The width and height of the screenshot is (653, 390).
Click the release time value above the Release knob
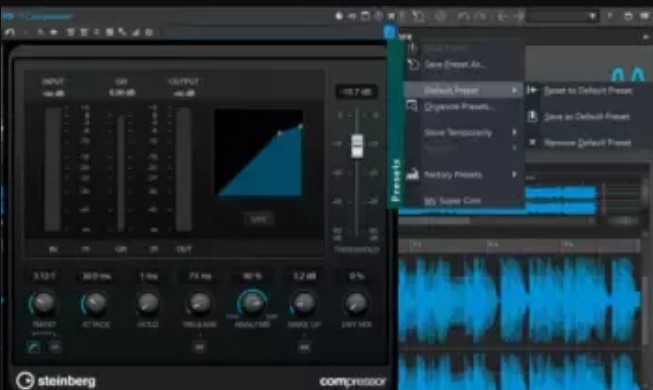[200, 276]
